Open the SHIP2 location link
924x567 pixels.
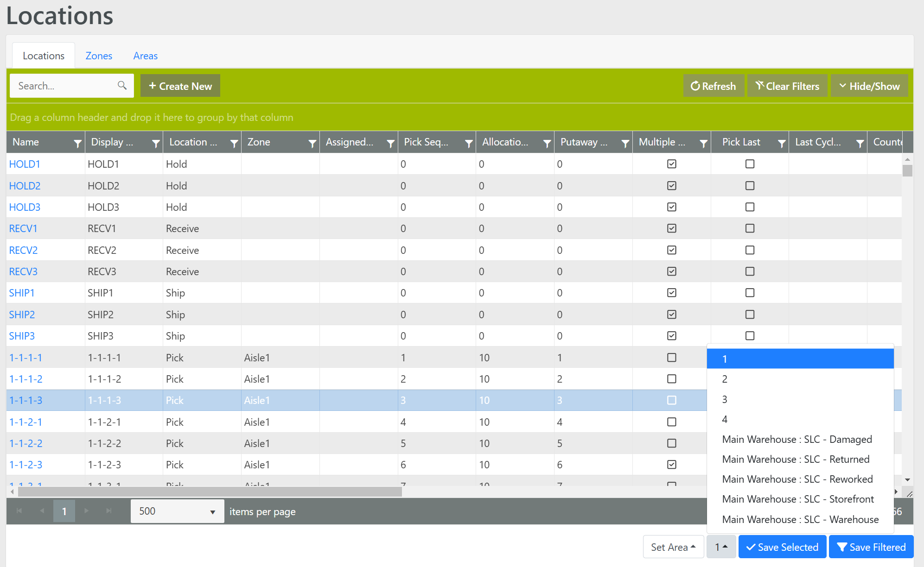(22, 315)
